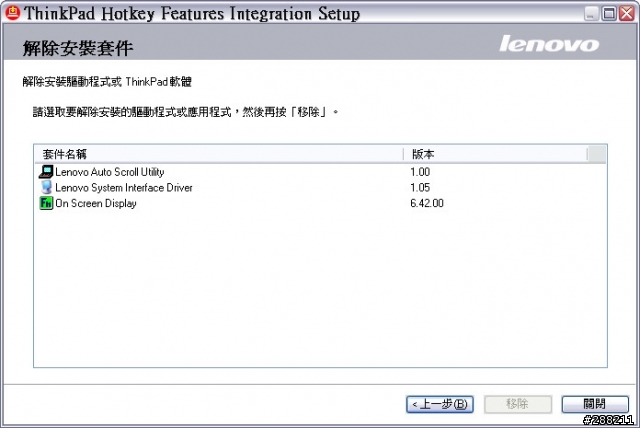640x428 pixels.
Task: Click the red setup icon in title bar
Action: (13, 13)
